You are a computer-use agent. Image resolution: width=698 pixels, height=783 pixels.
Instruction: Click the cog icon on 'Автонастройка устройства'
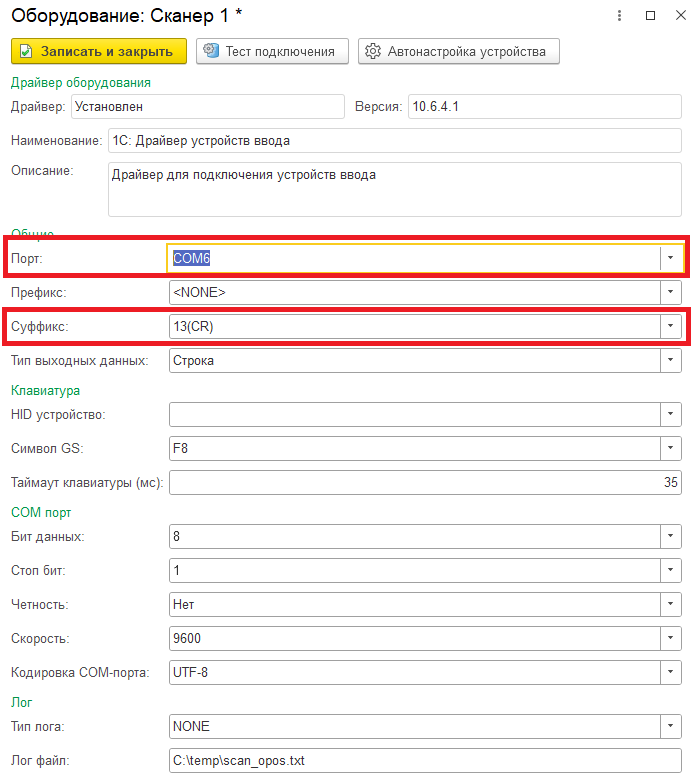372,51
